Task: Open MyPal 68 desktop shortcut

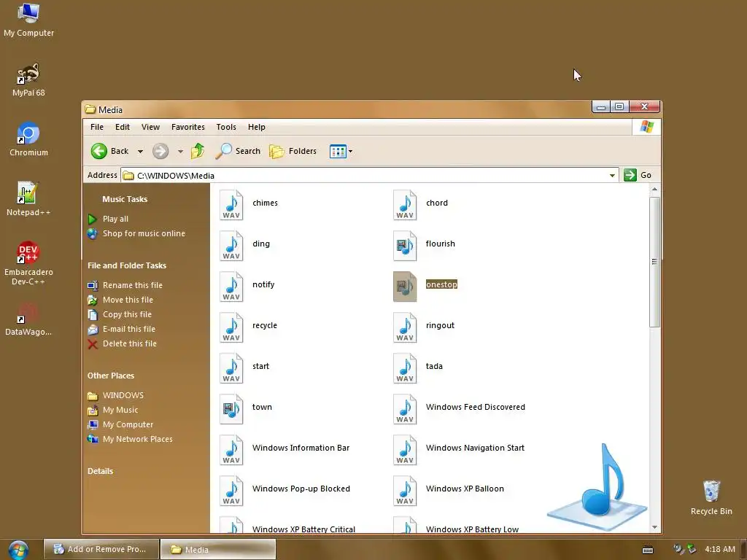Action: click(28, 79)
